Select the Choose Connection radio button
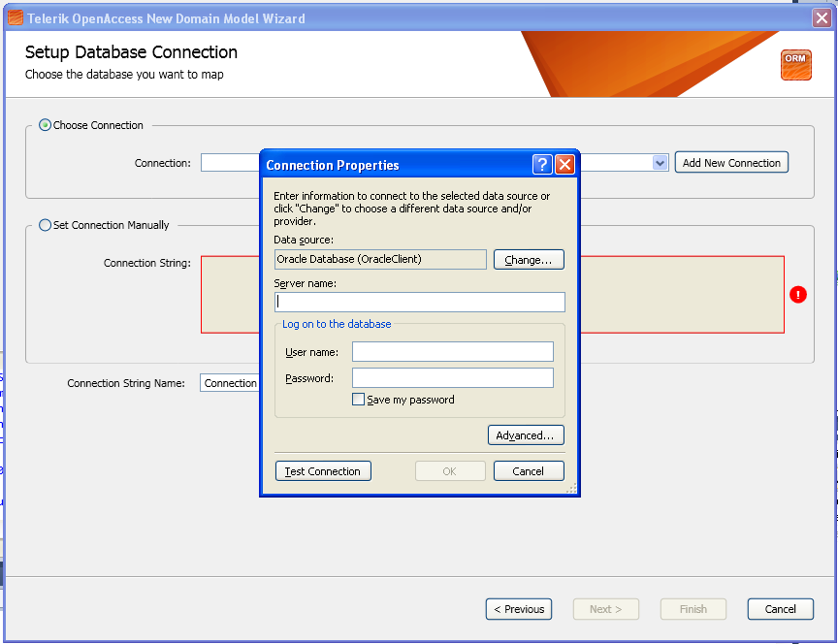The width and height of the screenshot is (838, 644). 45,125
